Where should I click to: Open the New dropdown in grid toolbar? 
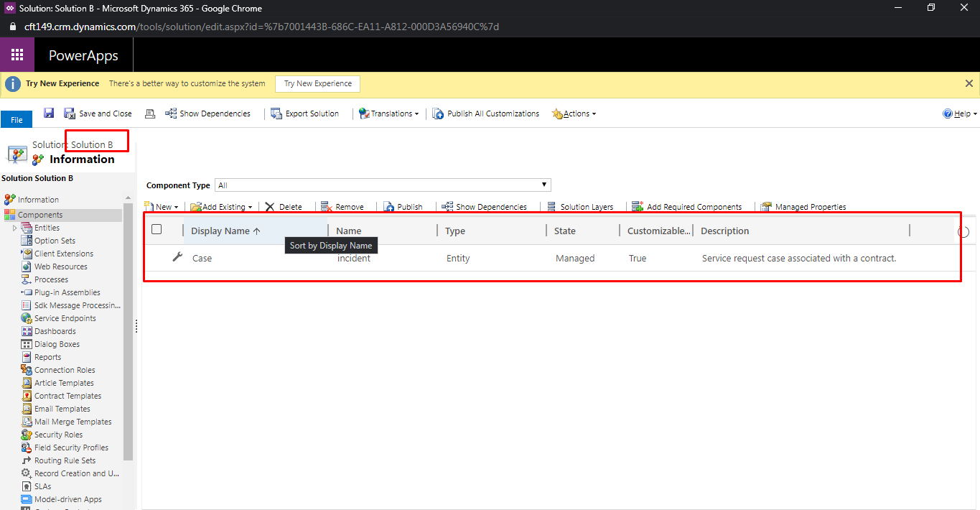coord(162,207)
